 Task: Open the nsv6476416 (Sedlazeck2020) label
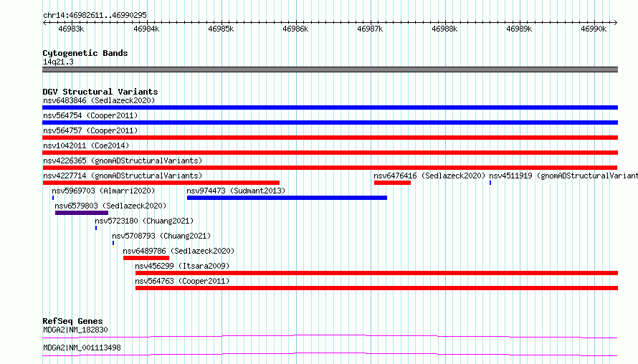pyautogui.click(x=429, y=176)
